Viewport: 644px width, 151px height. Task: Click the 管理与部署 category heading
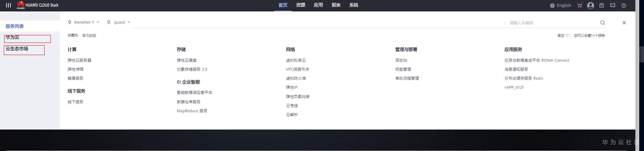click(x=406, y=50)
